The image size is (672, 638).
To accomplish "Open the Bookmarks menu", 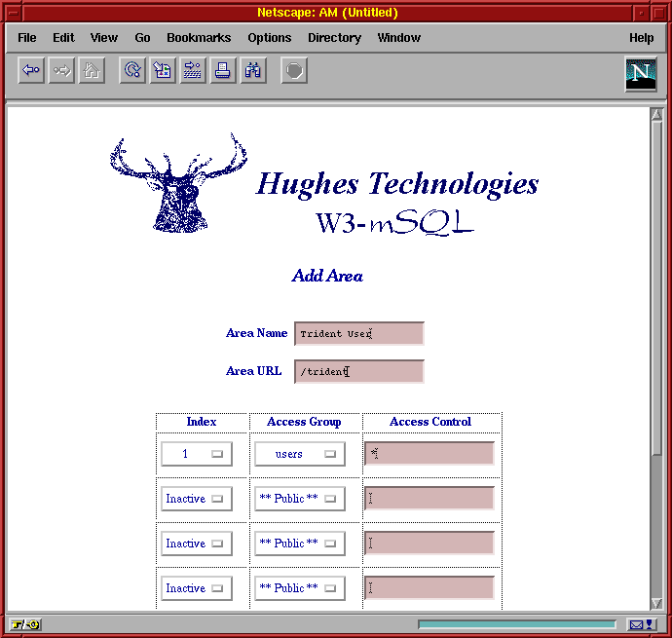I will 199,38.
